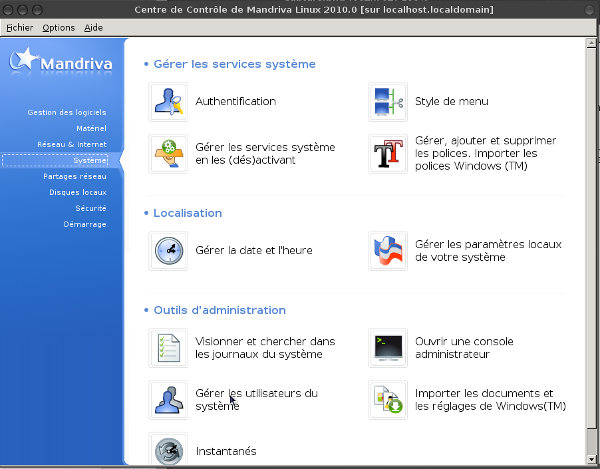600x469 pixels.
Task: Open the system services management icon
Action: coord(168,154)
